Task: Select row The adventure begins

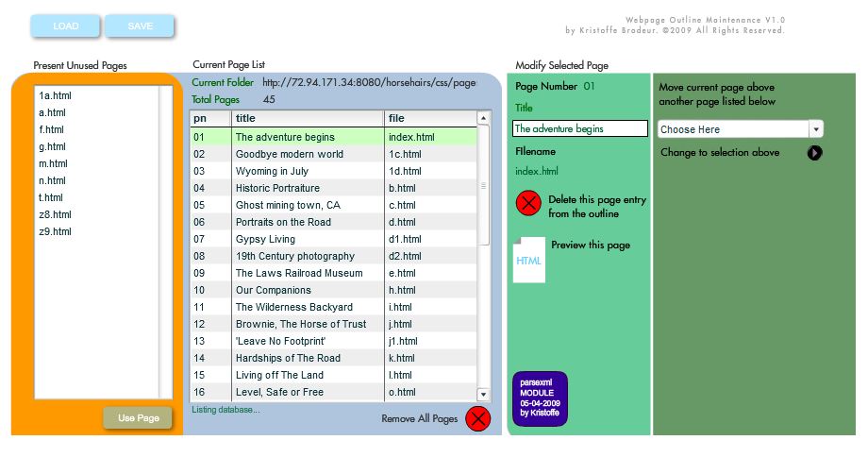Action: click(x=333, y=137)
